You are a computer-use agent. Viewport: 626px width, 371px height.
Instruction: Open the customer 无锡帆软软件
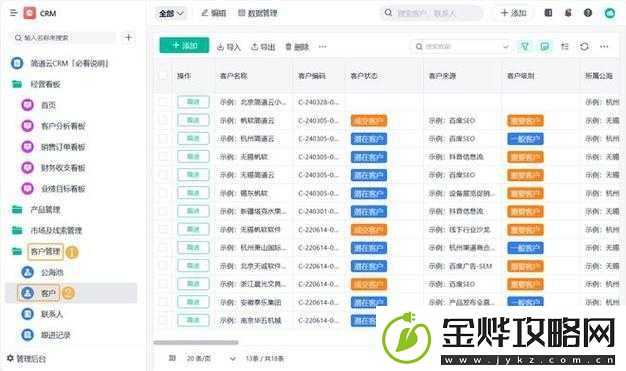point(250,230)
